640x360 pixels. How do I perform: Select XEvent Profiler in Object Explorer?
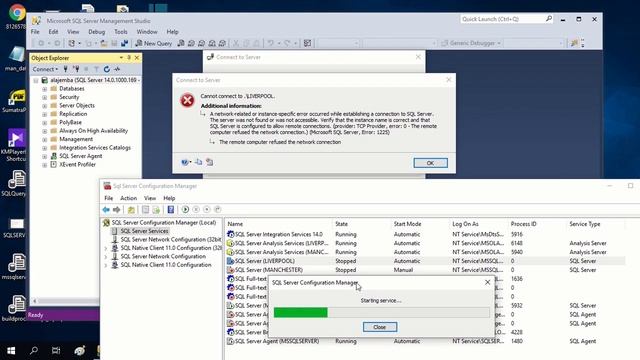[x=77, y=164]
